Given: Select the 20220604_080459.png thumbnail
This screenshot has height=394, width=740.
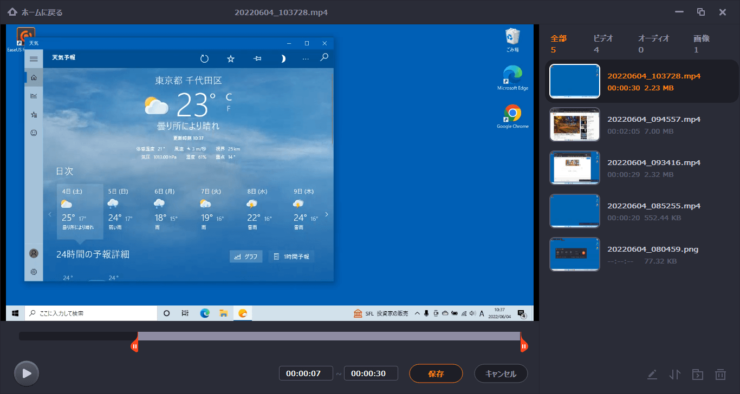Looking at the screenshot, I should coord(574,254).
